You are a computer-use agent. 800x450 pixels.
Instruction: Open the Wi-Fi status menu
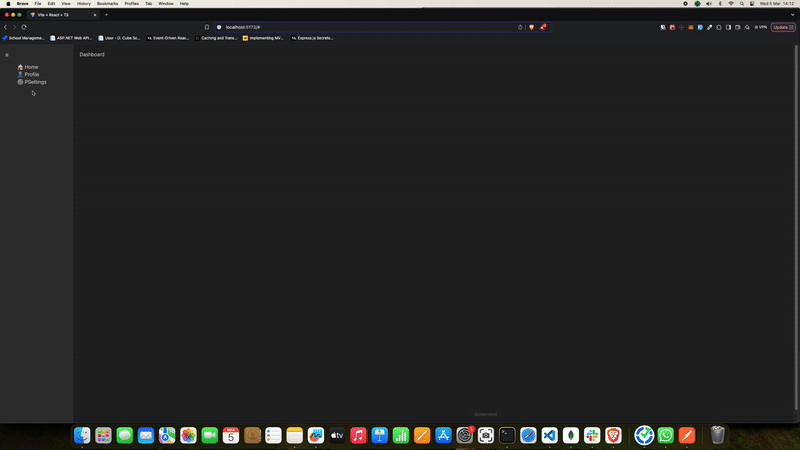pyautogui.click(x=731, y=4)
